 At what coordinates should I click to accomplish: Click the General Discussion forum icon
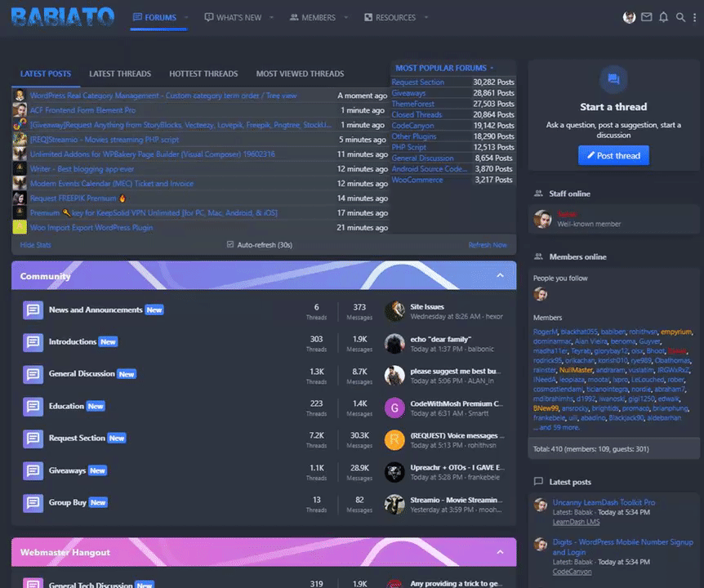point(33,374)
